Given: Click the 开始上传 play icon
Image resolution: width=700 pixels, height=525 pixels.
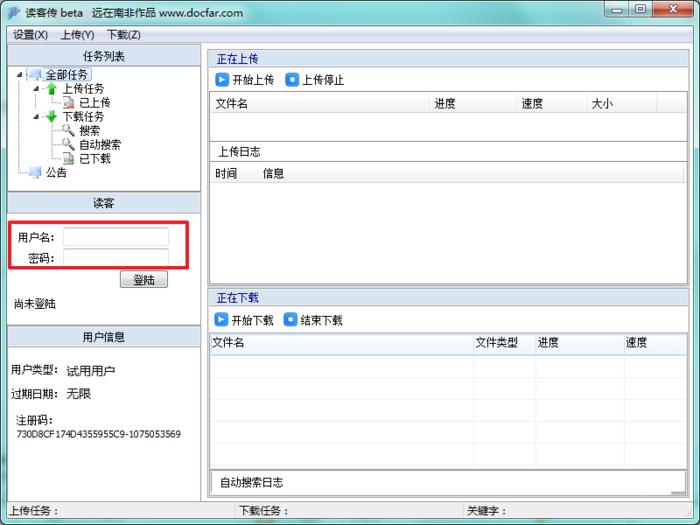Looking at the screenshot, I should pyautogui.click(x=222, y=79).
